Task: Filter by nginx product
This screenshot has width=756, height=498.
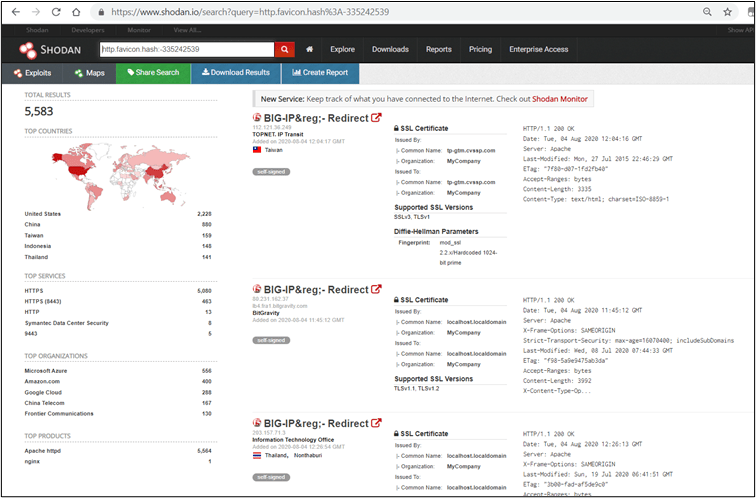Action: [32, 461]
